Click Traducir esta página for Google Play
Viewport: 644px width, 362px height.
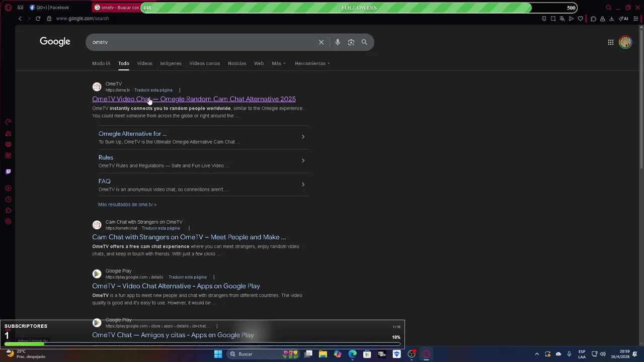click(187, 277)
